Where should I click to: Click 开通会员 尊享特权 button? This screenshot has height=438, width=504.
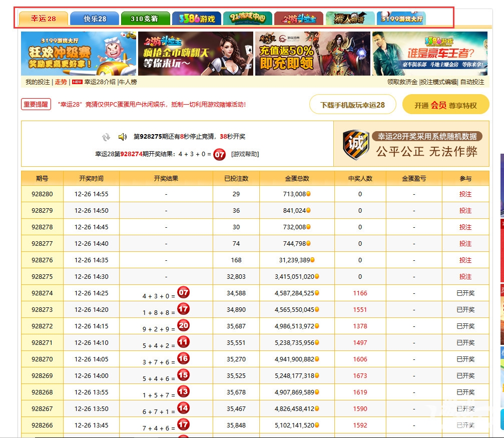point(446,105)
